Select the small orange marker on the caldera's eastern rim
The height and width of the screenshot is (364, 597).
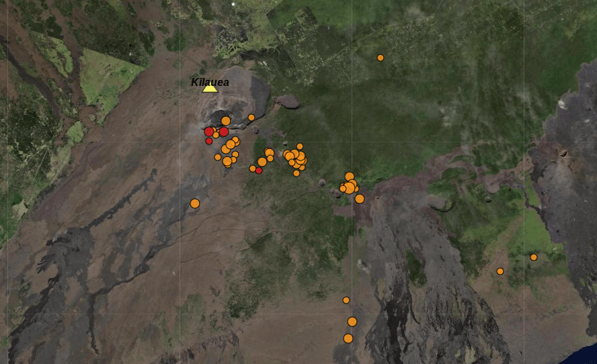pos(251,118)
